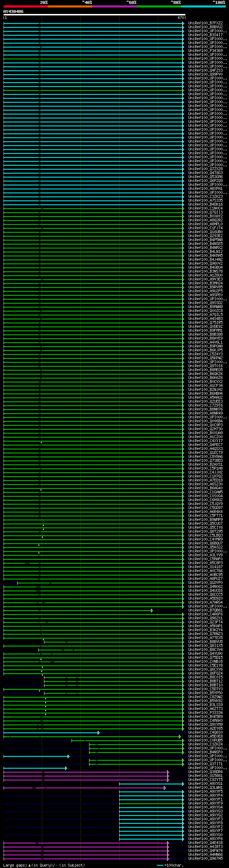Select hit UniRef100_Q99PV0

(x=205, y=74)
